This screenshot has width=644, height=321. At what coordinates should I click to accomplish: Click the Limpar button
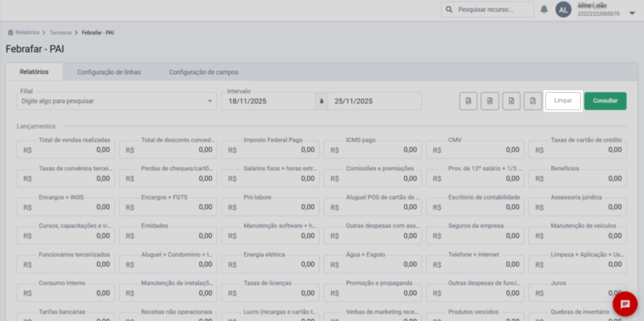(x=563, y=101)
